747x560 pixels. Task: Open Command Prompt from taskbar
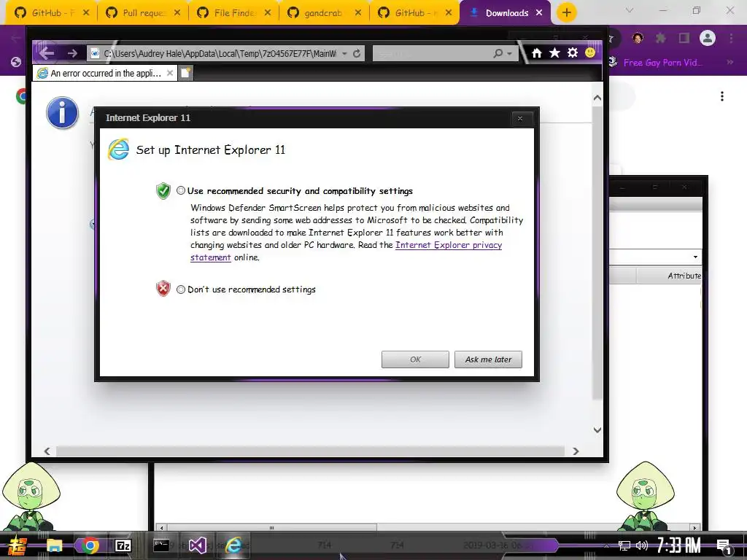point(161,545)
